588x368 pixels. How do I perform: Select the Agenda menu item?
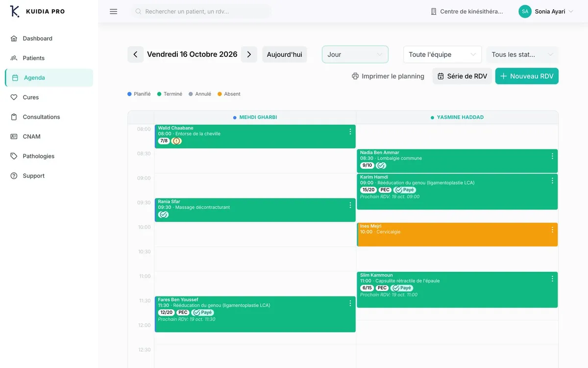[49, 78]
